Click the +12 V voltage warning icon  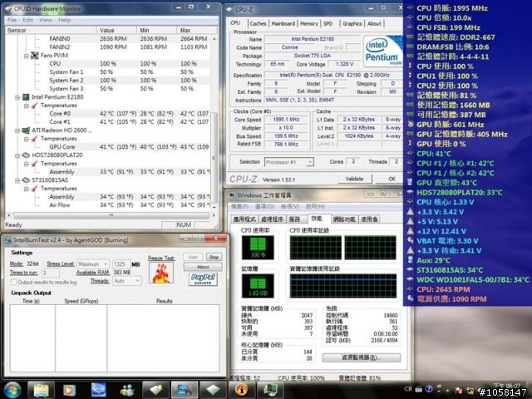[x=410, y=231]
